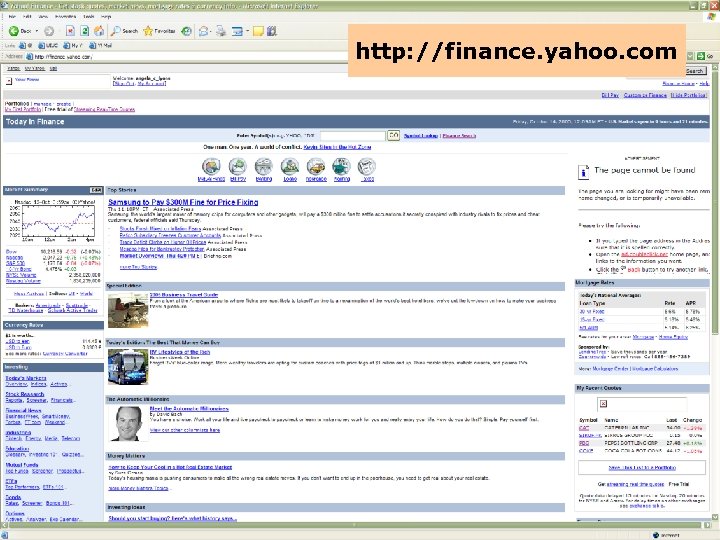This screenshot has width=720, height=540.
Task: Click the Enter Symbol input field
Action: pos(353,135)
